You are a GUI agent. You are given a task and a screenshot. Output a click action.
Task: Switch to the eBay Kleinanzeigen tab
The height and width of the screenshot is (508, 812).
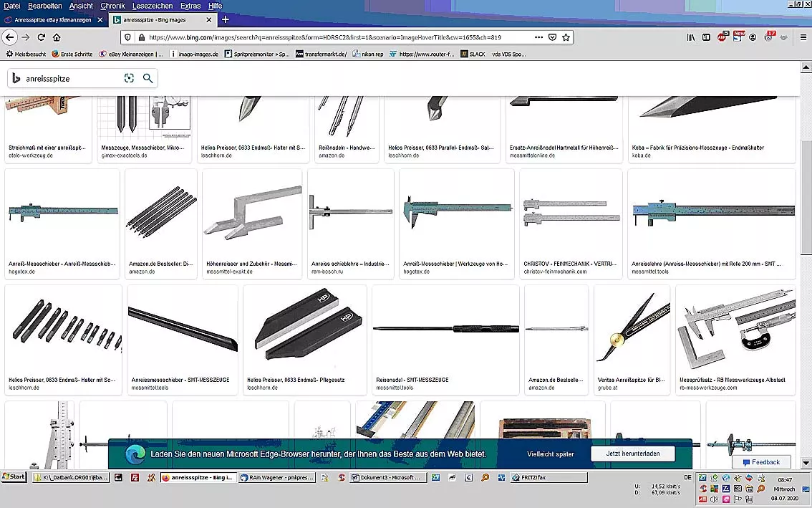(x=52, y=20)
